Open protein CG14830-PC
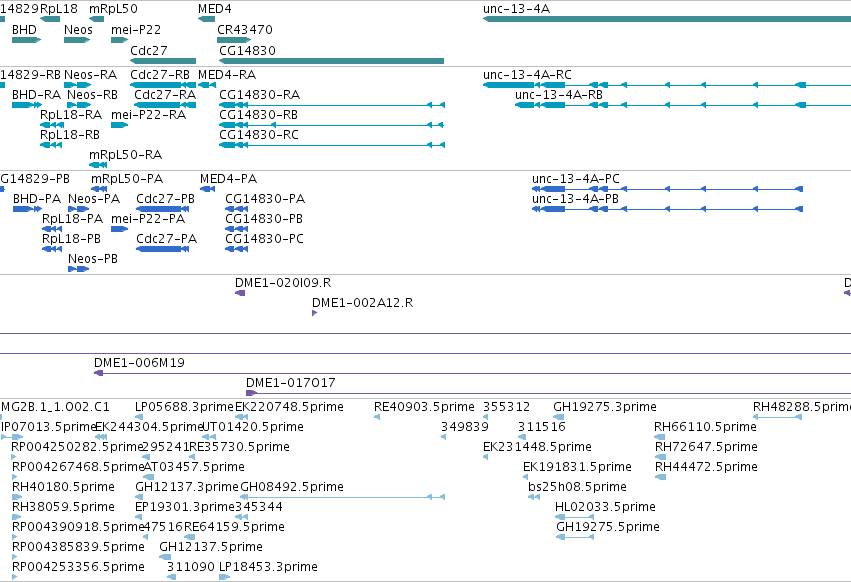The width and height of the screenshot is (851, 582). (237, 249)
